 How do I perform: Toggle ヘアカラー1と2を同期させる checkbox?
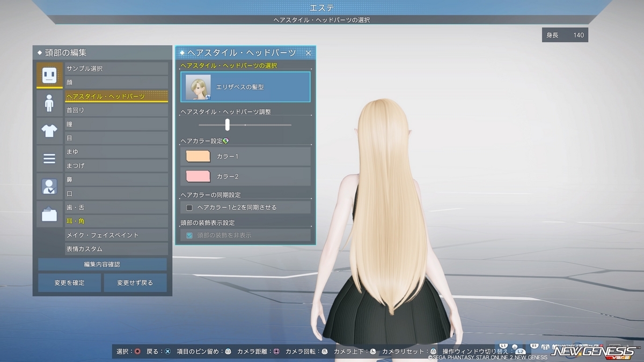189,207
